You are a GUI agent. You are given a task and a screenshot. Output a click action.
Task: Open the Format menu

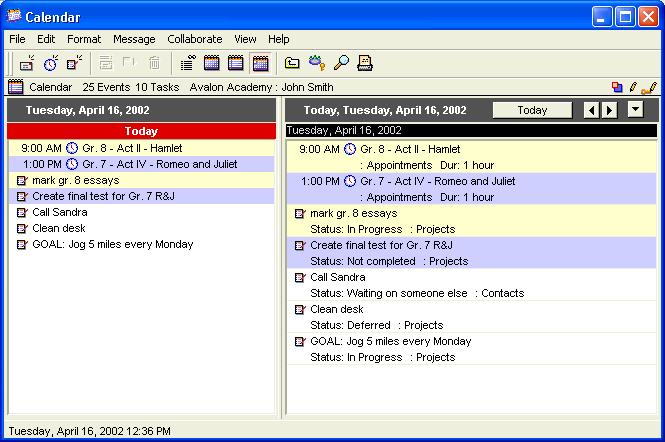pyautogui.click(x=84, y=39)
